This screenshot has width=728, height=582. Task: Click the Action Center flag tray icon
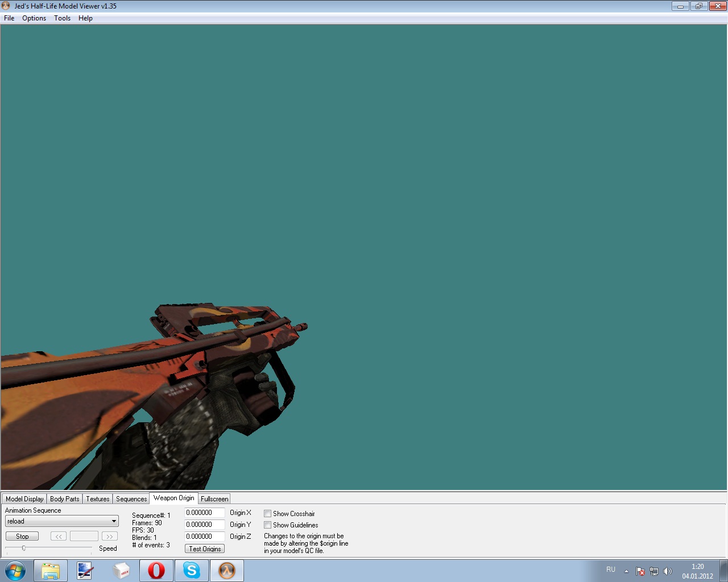[x=640, y=571]
